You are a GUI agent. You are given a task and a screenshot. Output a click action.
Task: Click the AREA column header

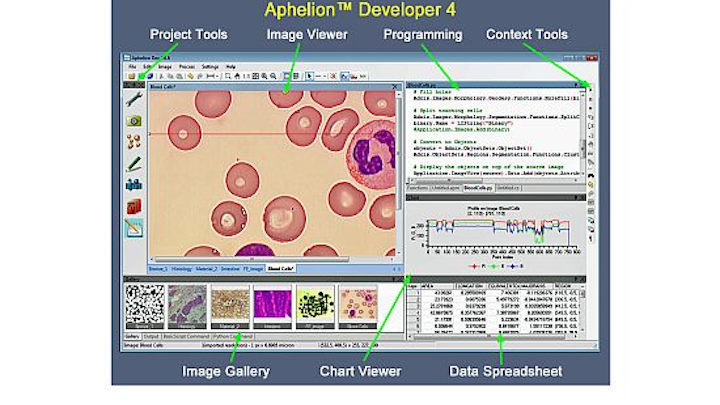(436, 286)
